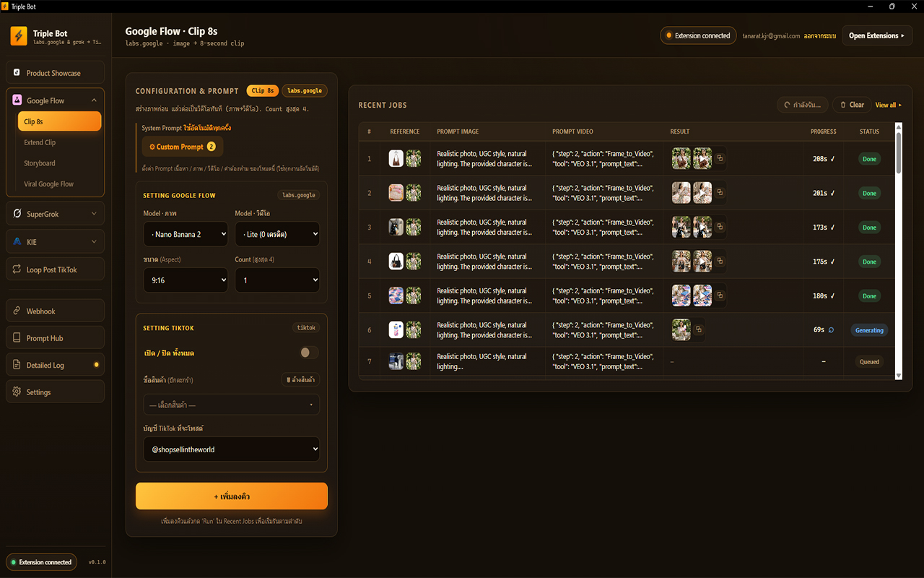Go to the Loop Post TikTok page
Image resolution: width=924 pixels, height=578 pixels.
tap(56, 269)
